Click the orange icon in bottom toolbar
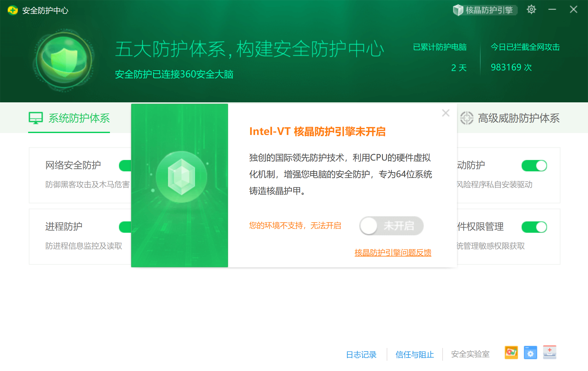 pyautogui.click(x=511, y=352)
